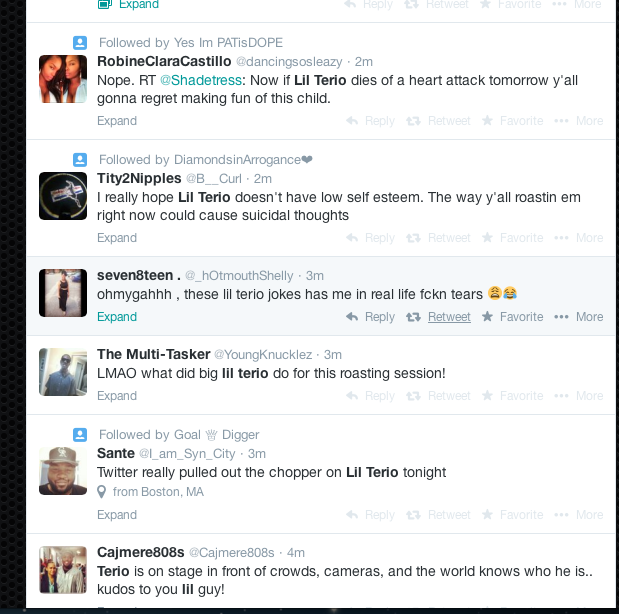Open the @Shadetress mention link
Screen dimensions: 619x614
(x=201, y=80)
